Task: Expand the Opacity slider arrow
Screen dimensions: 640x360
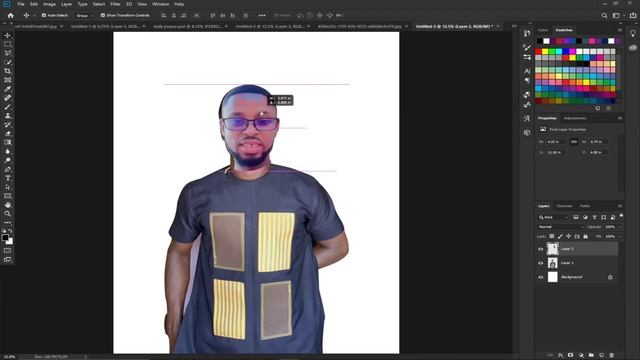Action: click(620, 227)
